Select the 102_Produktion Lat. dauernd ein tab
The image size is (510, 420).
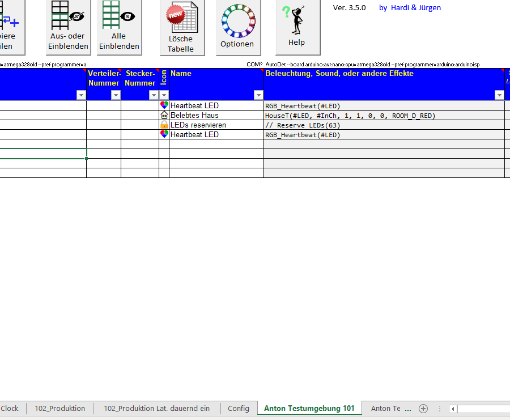(156, 409)
